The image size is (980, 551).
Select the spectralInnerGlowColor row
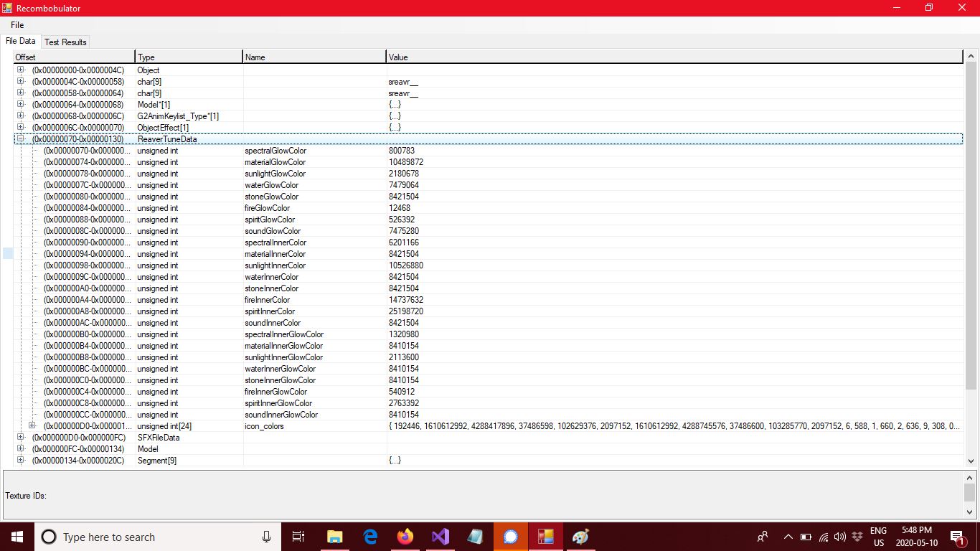(488, 334)
